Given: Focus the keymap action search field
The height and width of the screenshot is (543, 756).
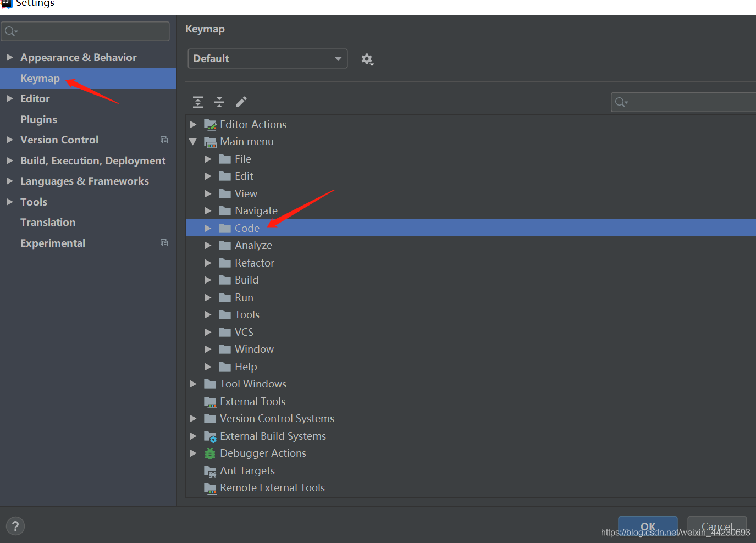Looking at the screenshot, I should click(x=684, y=102).
